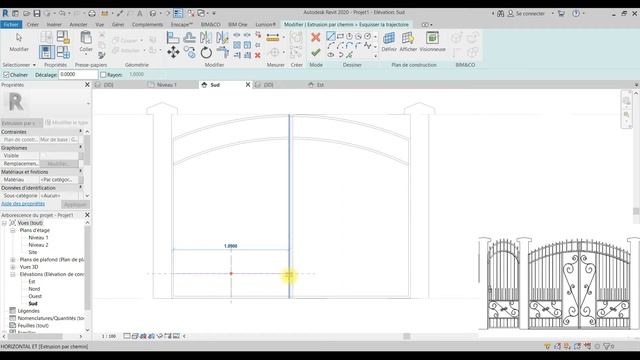Collapse the Plans d'étage tree node
This screenshot has height=360, width=640.
[x=13, y=230]
